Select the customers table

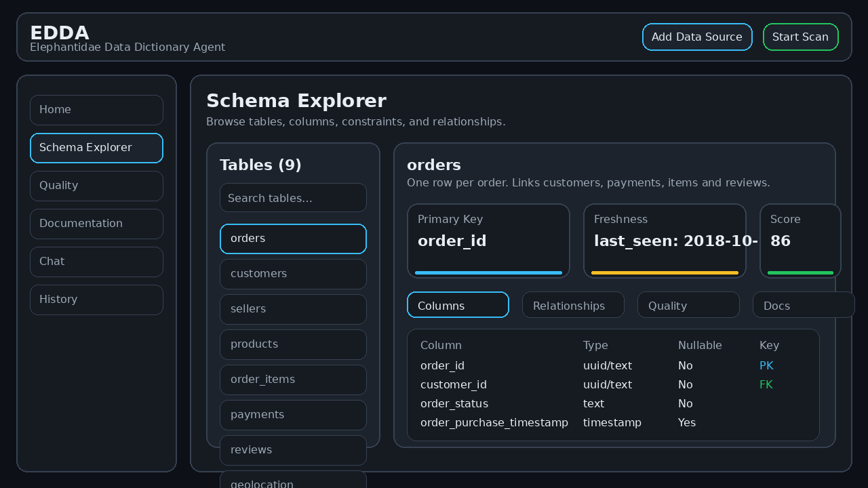tap(293, 274)
